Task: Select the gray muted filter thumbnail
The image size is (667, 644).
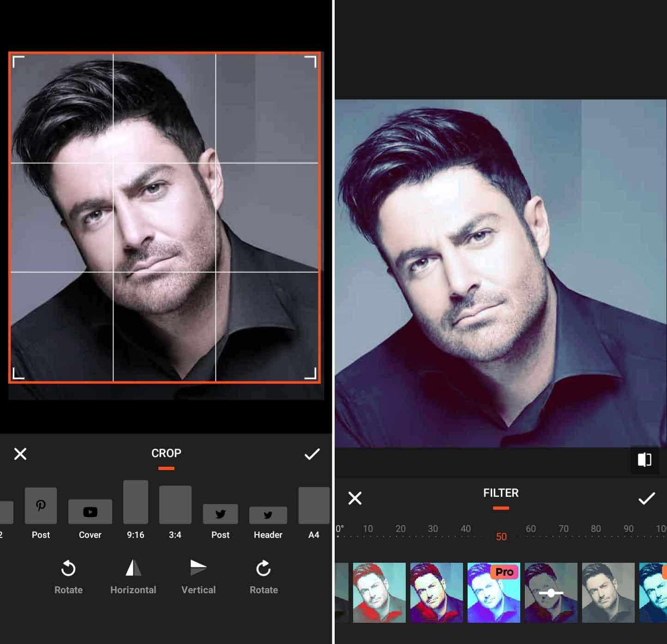Action: (x=608, y=593)
